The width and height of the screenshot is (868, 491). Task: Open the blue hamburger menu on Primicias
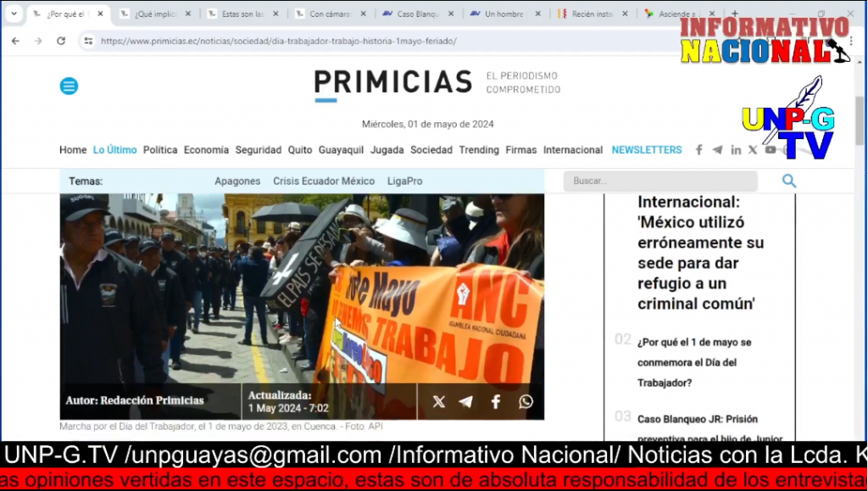click(70, 86)
